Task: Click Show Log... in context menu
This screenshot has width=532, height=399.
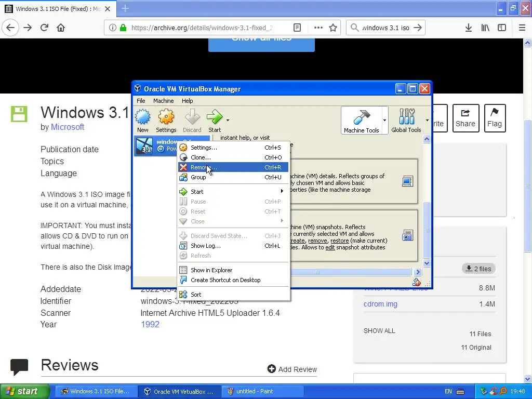Action: [x=233, y=246]
